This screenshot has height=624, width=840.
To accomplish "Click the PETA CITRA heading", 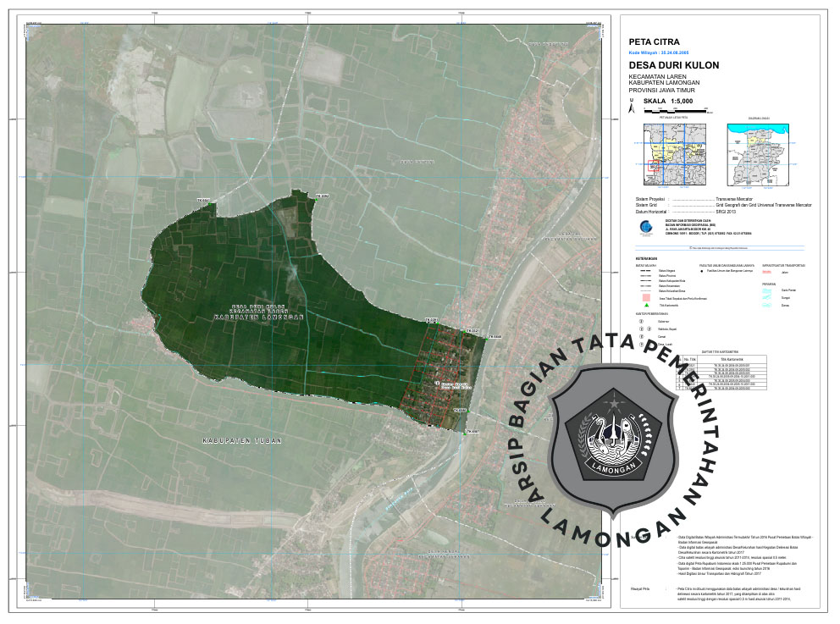I will pyautogui.click(x=654, y=41).
